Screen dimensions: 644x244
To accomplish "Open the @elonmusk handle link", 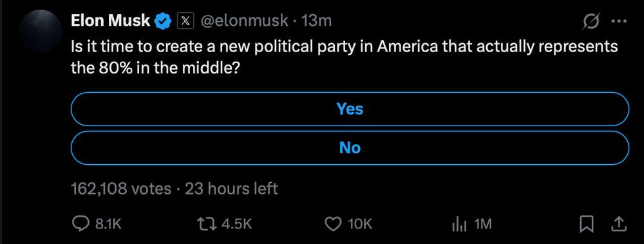I will click(x=244, y=21).
